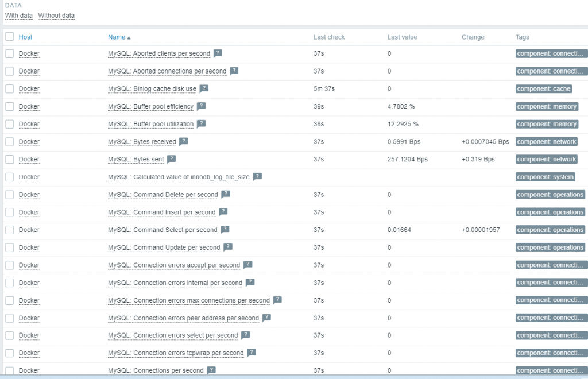Show description icon for MySQL Bytes received
Image resolution: width=588 pixels, height=379 pixels.
click(183, 141)
